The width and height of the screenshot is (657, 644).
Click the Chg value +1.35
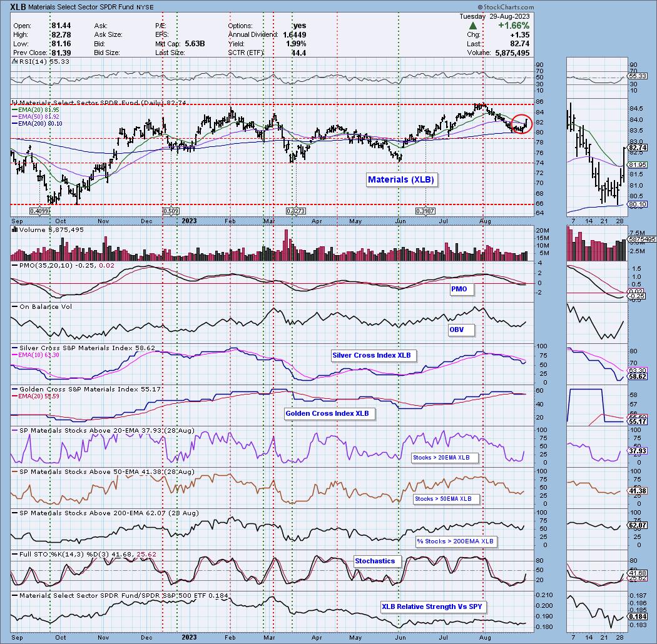(x=519, y=35)
